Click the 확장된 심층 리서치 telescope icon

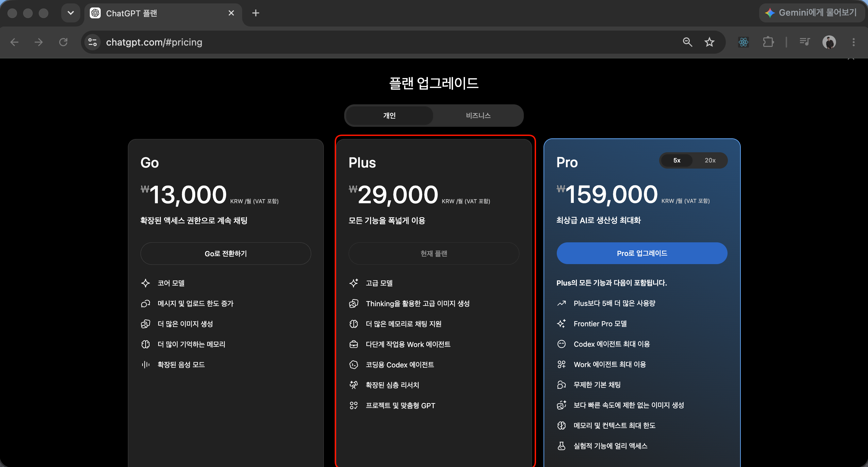354,385
